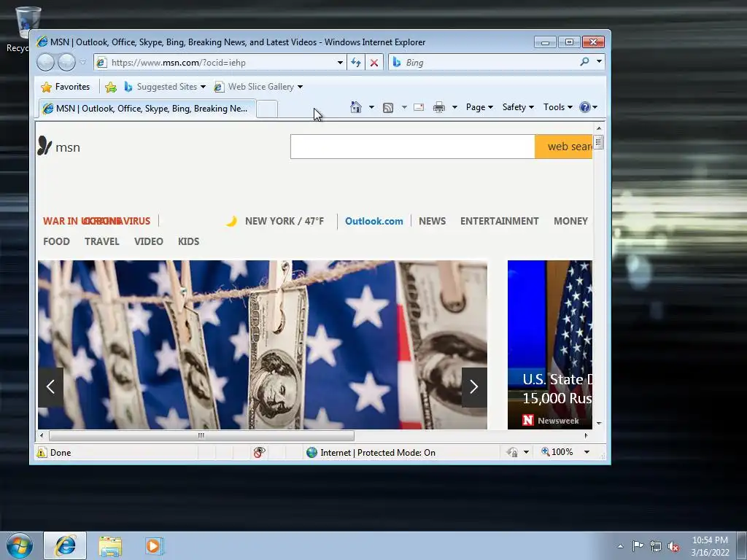This screenshot has width=747, height=560.
Task: Click the MSN web search text field
Action: pos(413,147)
